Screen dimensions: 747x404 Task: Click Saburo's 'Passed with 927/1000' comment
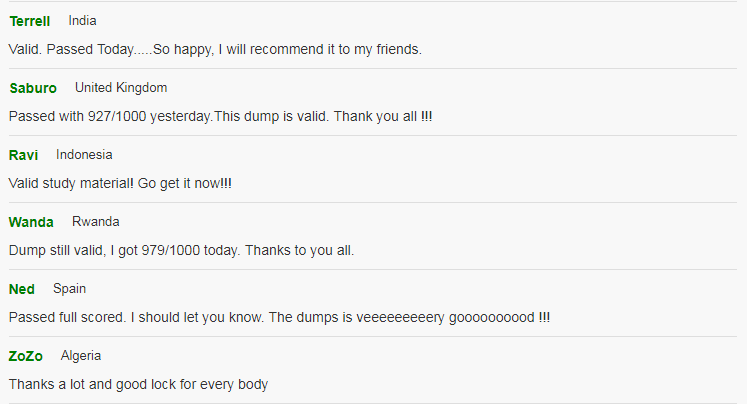pyautogui.click(x=221, y=116)
